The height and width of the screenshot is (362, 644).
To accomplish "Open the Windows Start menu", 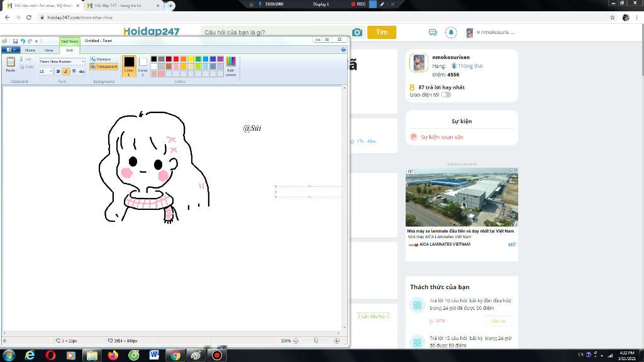I will [9, 355].
